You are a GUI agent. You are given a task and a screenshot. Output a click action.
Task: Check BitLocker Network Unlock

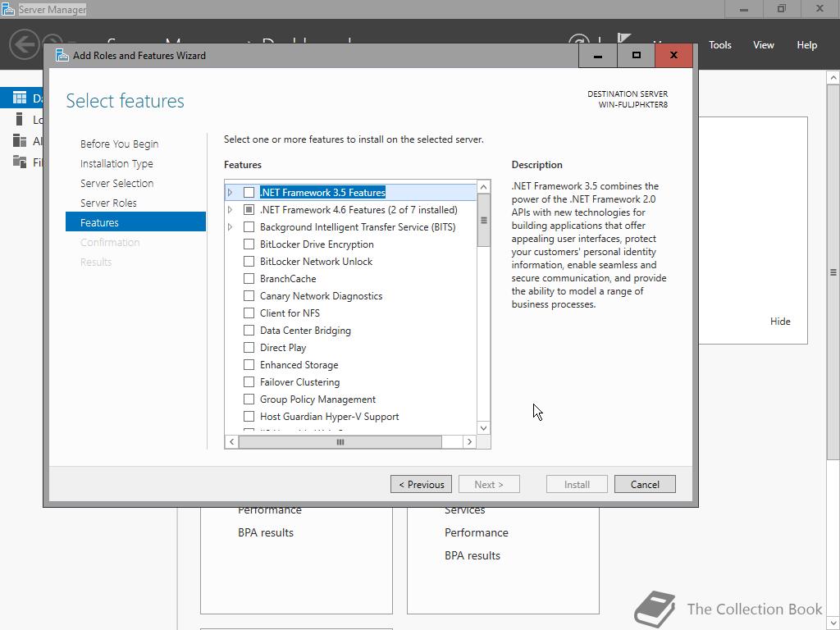(x=249, y=261)
